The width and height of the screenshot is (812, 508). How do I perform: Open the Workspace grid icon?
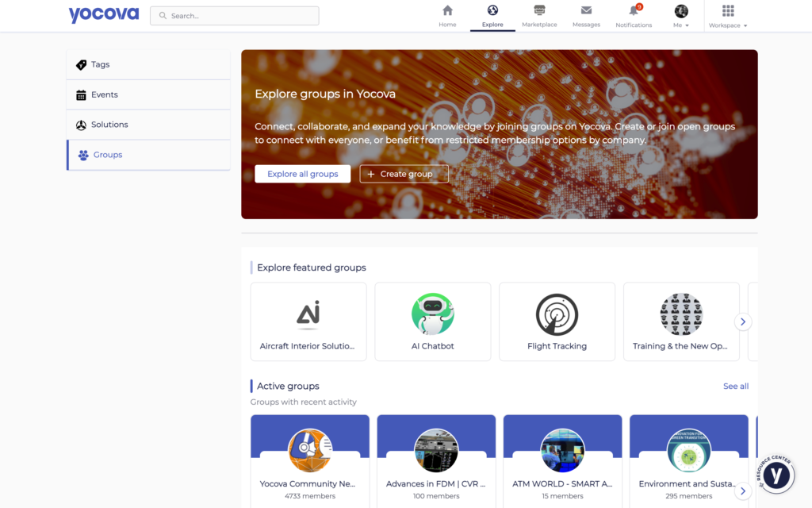tap(728, 11)
